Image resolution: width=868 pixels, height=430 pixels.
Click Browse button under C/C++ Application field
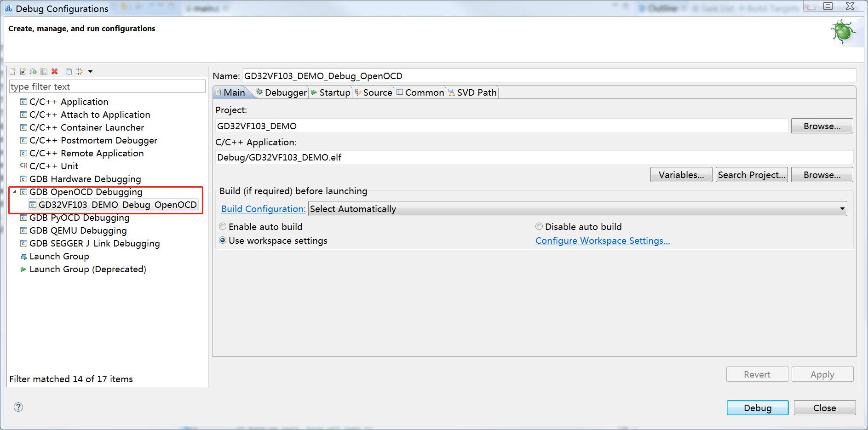click(822, 175)
